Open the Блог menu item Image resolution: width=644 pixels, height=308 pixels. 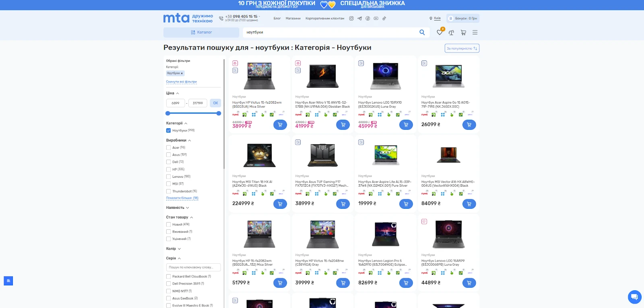coord(277,19)
